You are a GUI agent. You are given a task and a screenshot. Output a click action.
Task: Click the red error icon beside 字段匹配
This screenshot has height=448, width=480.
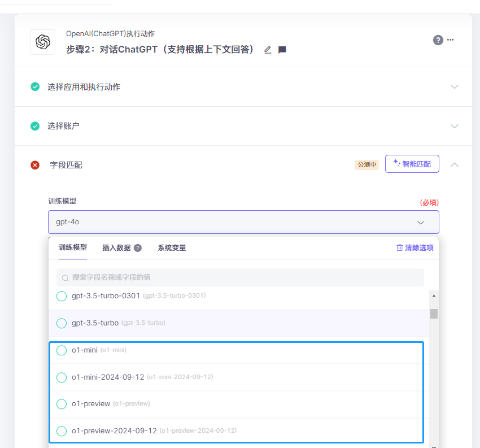(x=35, y=165)
